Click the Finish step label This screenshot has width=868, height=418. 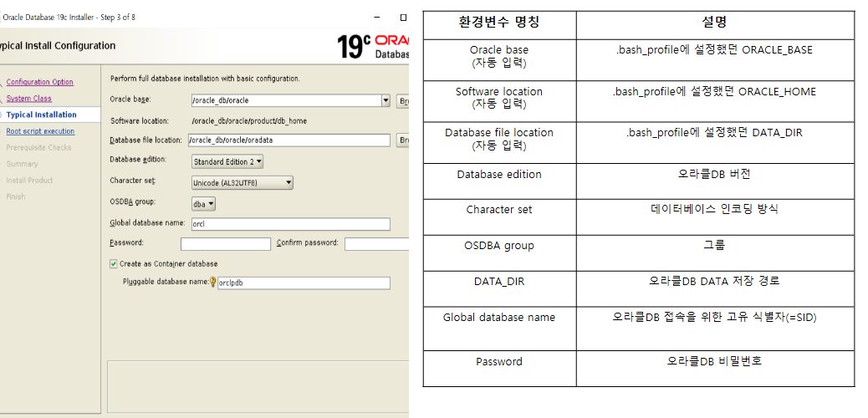tap(16, 196)
